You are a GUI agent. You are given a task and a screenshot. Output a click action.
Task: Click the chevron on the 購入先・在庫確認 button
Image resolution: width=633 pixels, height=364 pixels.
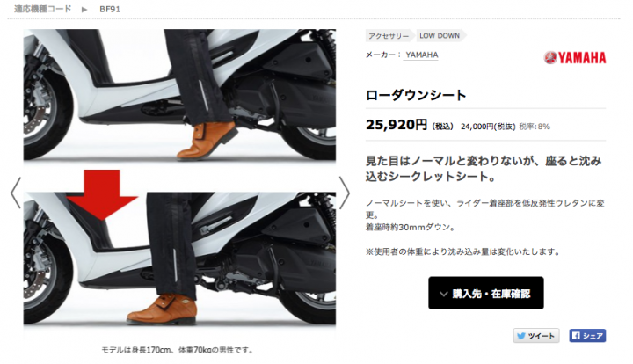(x=444, y=294)
